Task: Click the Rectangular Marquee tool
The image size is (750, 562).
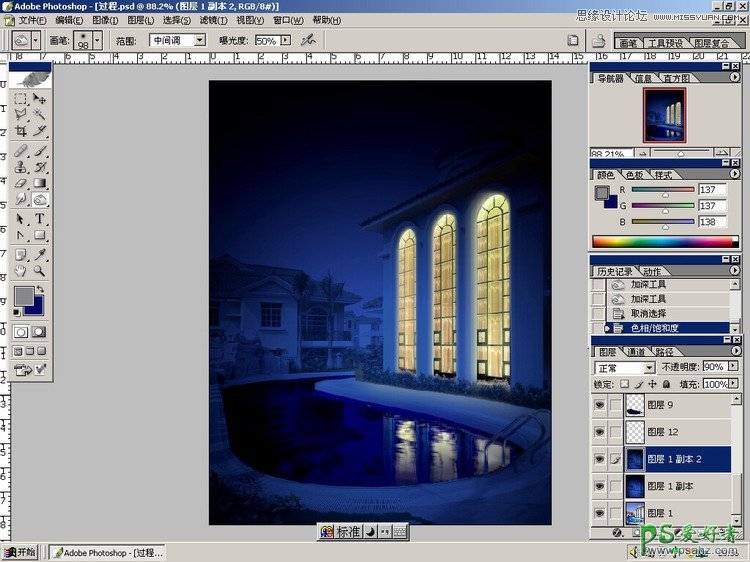Action: [x=21, y=99]
